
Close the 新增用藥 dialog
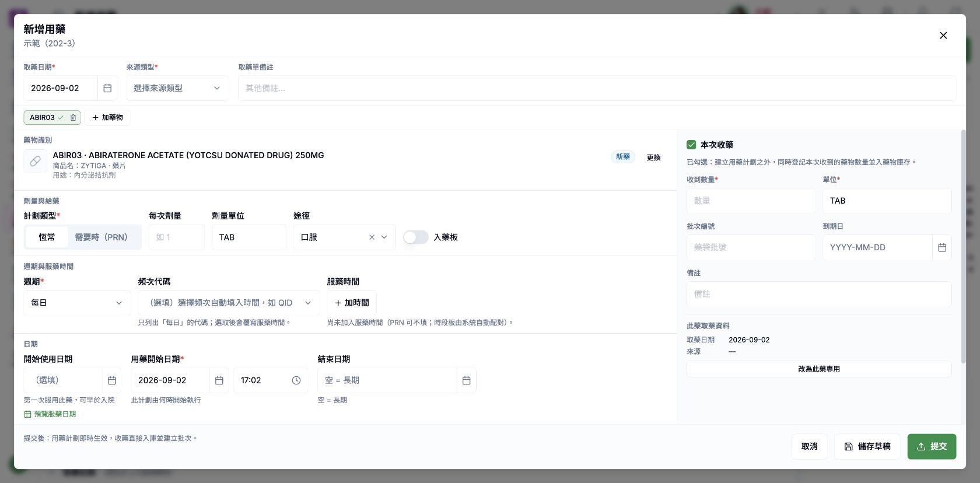(x=943, y=36)
